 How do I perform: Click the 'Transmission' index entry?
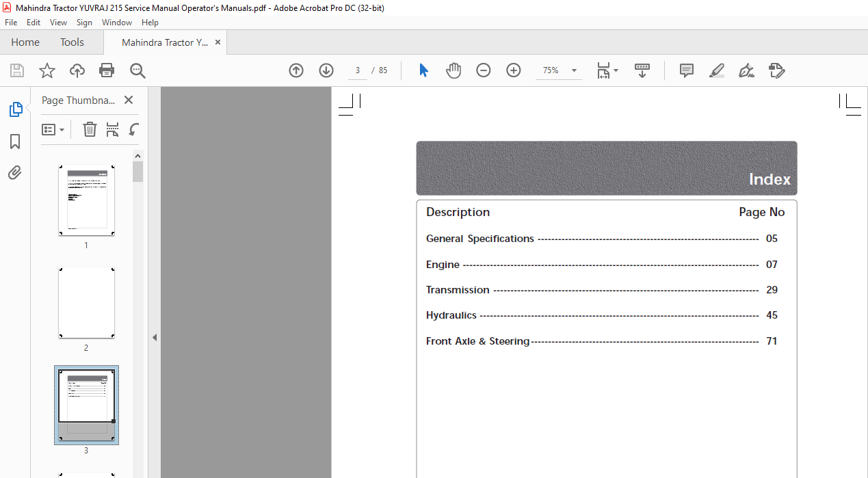[x=458, y=290]
